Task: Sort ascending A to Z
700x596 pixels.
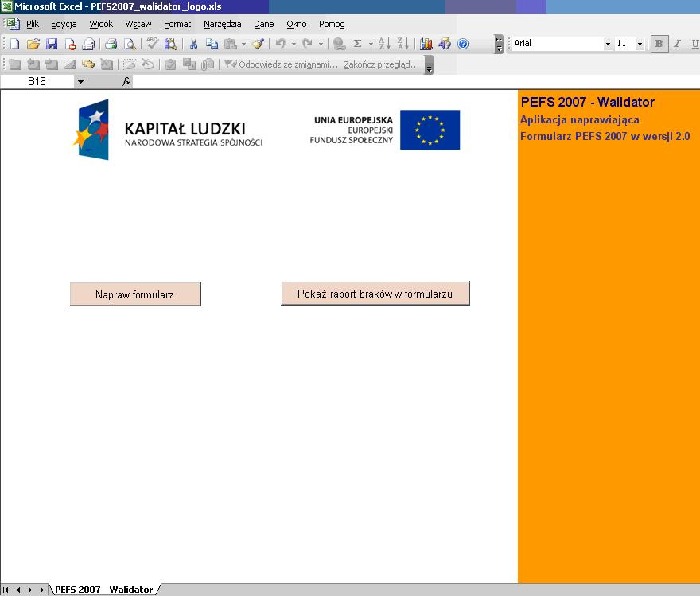Action: 384,44
